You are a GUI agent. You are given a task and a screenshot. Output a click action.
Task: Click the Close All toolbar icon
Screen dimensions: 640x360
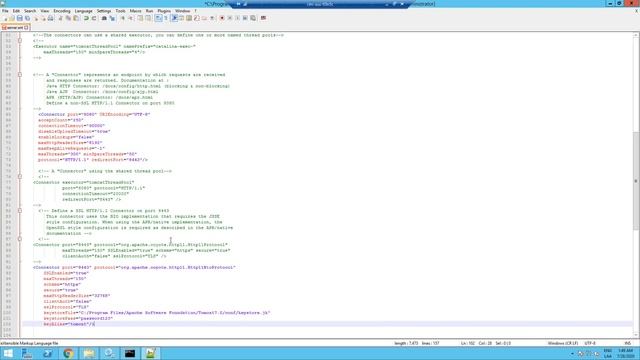coord(43,18)
